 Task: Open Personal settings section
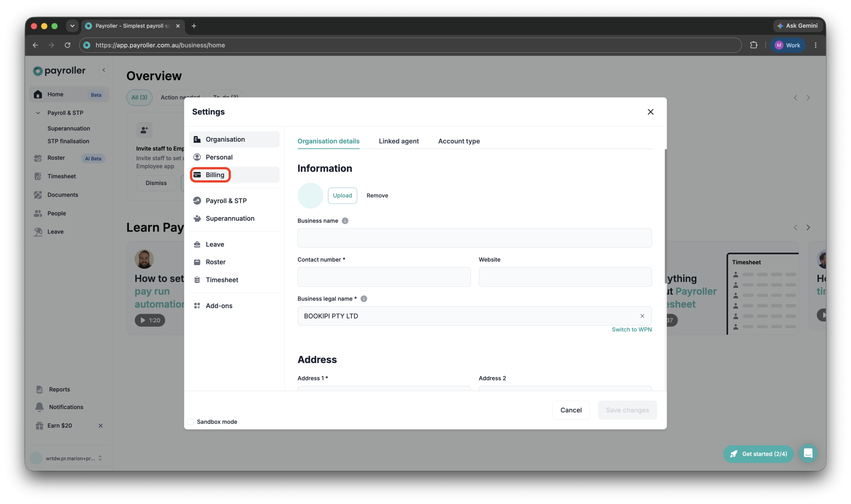point(234,157)
